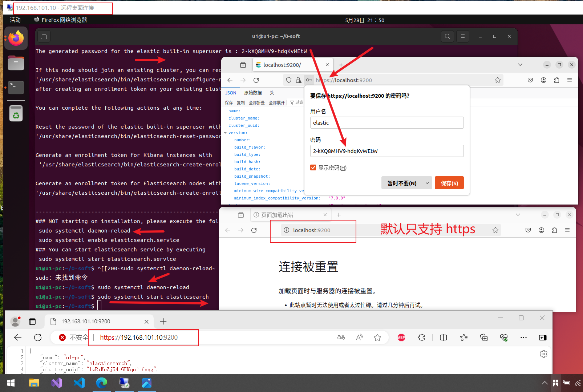Open the ABP Adblock Plus extension
Image resolution: width=583 pixels, height=392 pixels.
coord(401,338)
